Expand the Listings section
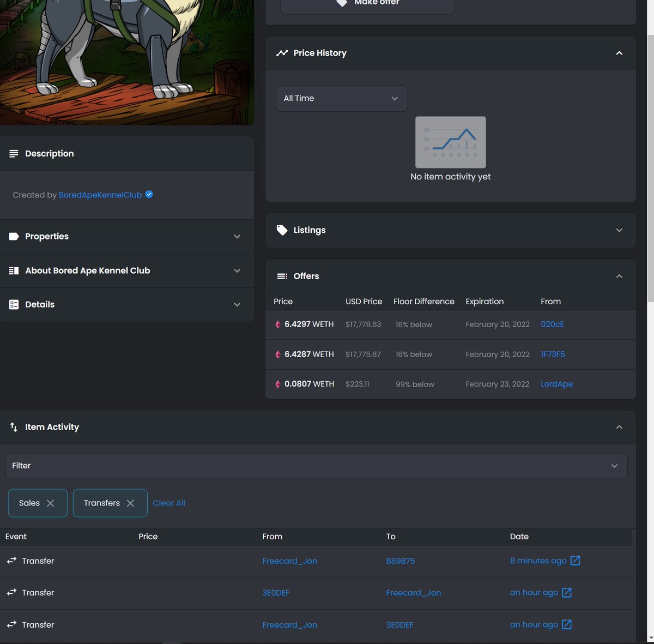The width and height of the screenshot is (654, 644). tap(619, 230)
